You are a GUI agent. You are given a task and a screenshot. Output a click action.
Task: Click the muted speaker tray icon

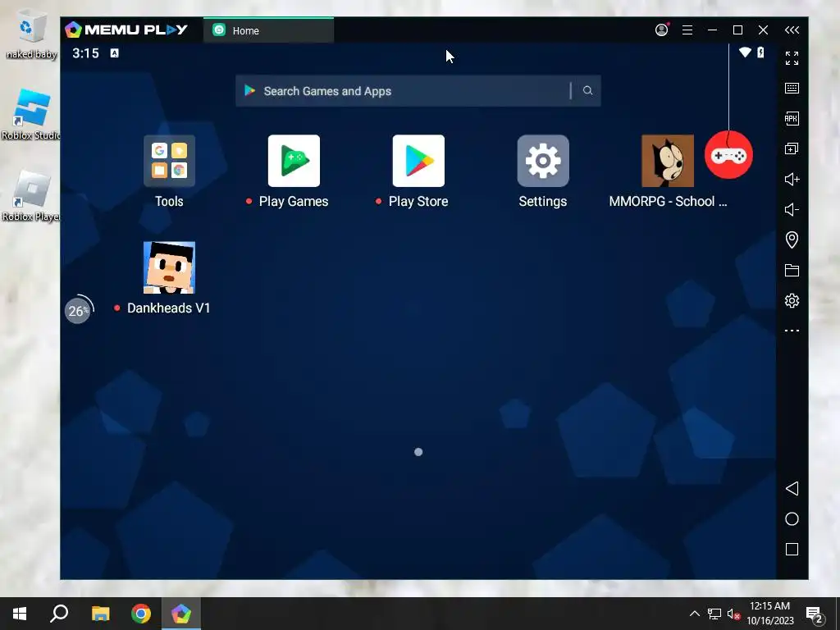tap(733, 614)
